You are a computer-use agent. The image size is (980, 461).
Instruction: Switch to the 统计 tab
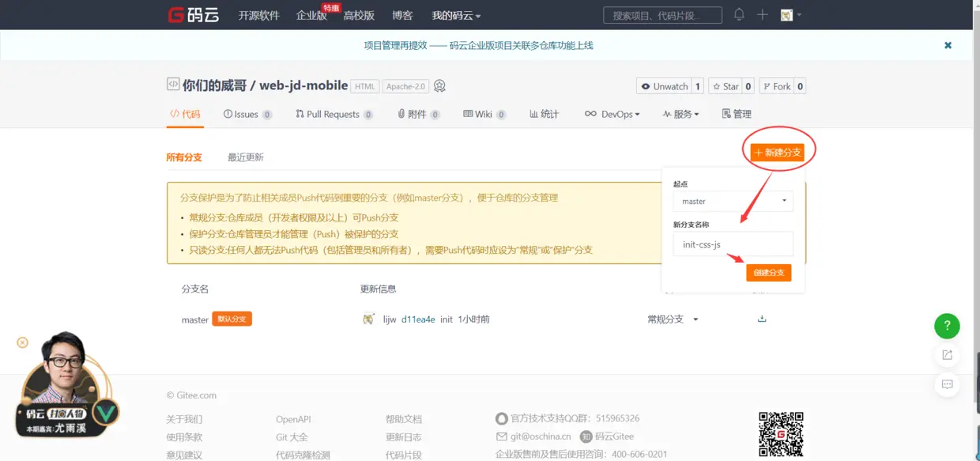click(545, 114)
